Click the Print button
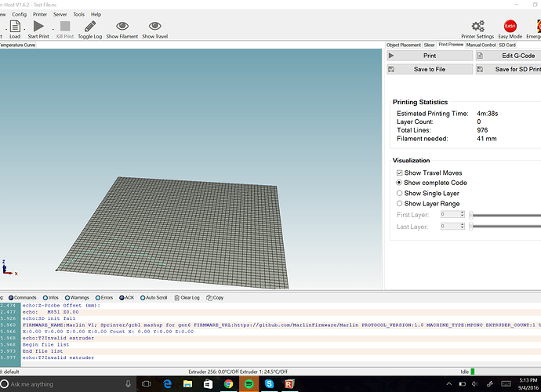The width and height of the screenshot is (541, 392). (430, 56)
